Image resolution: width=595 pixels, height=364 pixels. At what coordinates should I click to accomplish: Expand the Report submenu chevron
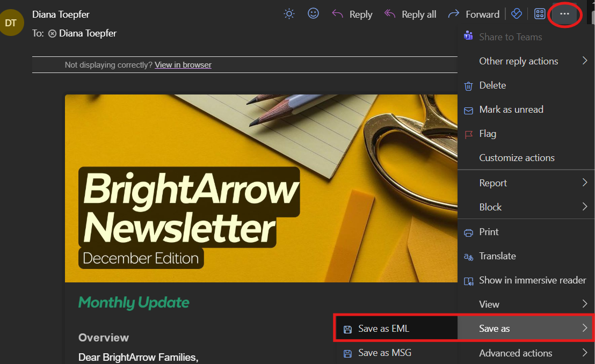click(585, 183)
